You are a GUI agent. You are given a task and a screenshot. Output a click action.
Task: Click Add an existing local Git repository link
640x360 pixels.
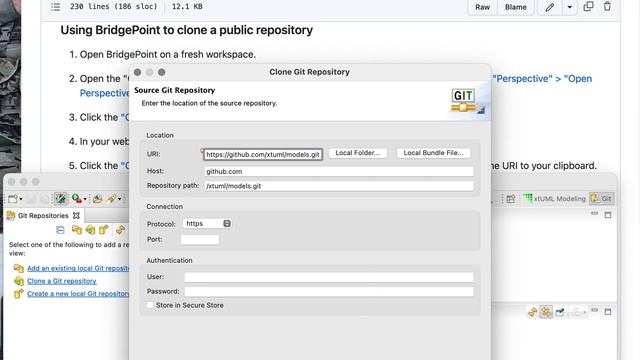[78, 268]
